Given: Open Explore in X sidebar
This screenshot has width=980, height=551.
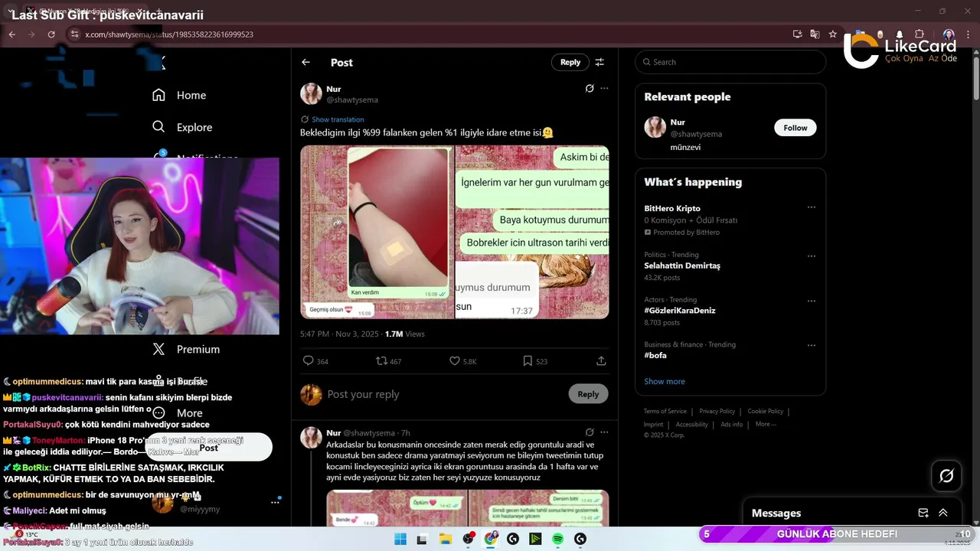Looking at the screenshot, I should click(182, 127).
